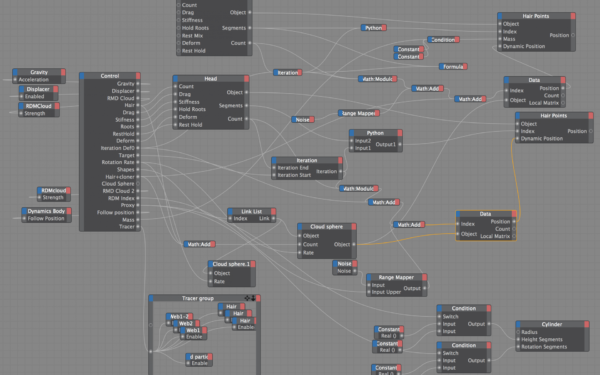Screen dimensions: 600x375
Task: Click the blue corner of the Gravity node
Action: pos(15,72)
